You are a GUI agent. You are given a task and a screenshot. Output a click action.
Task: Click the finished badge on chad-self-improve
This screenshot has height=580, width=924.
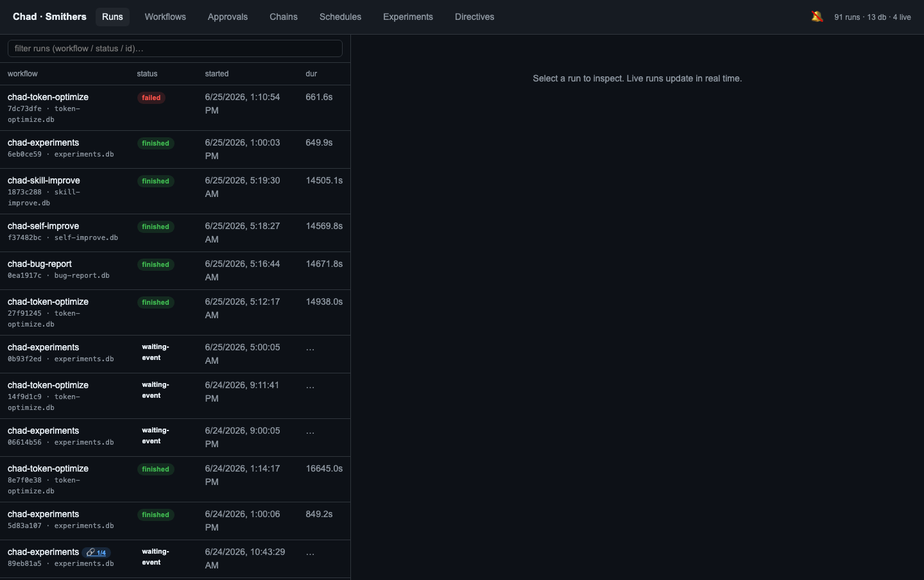point(156,226)
